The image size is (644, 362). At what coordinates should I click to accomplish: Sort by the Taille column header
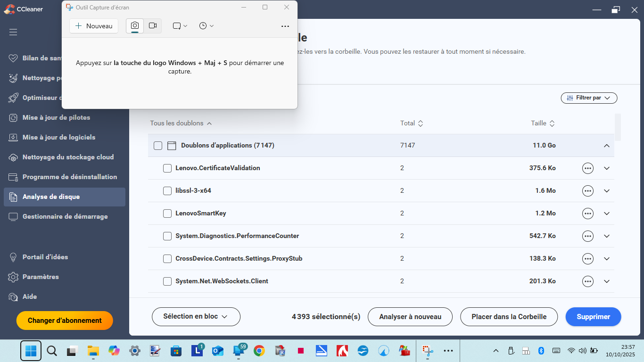tap(543, 123)
